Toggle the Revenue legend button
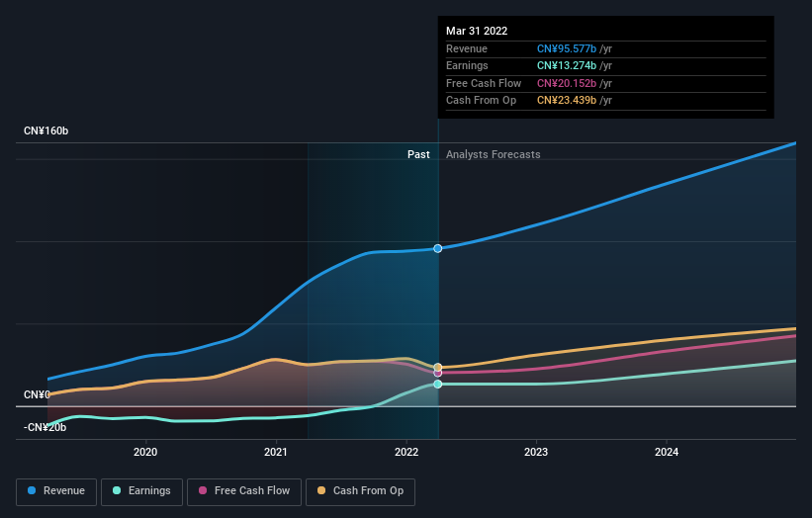Screen dimensions: 812x518 56,491
